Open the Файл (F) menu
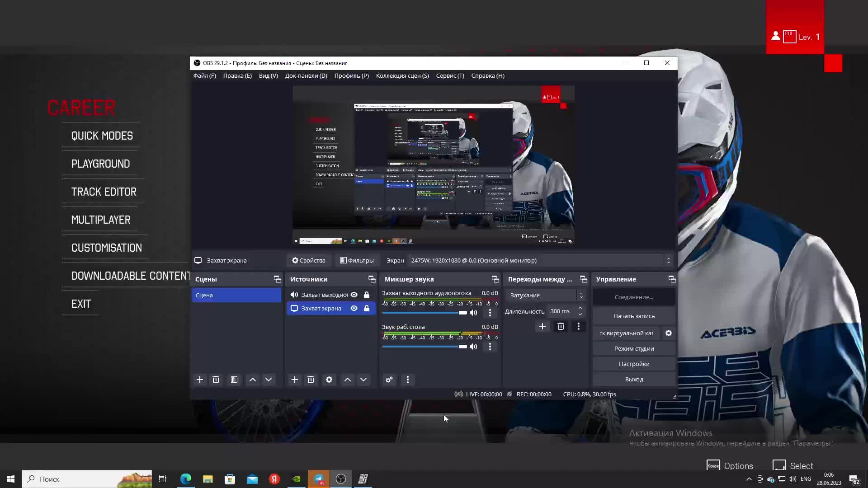 pos(204,75)
